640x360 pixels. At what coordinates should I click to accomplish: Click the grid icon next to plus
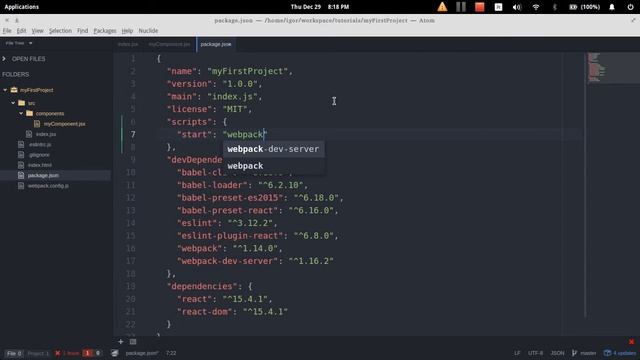133,342
